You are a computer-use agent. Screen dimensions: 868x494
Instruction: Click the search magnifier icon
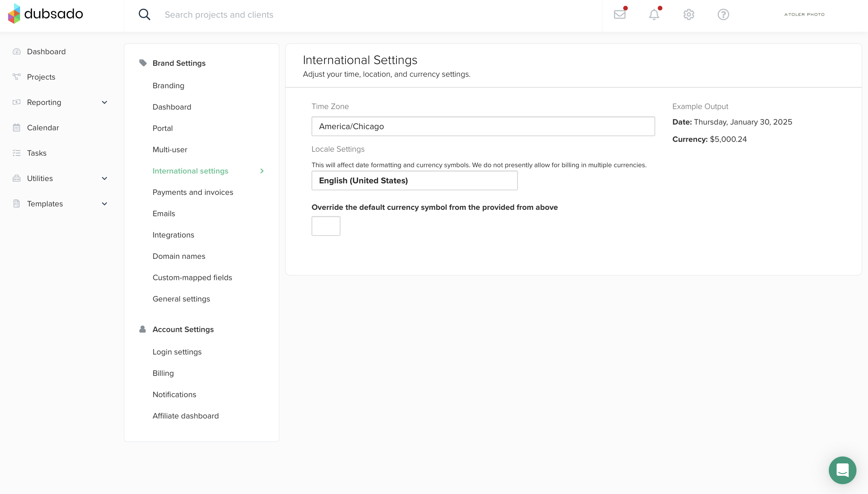tap(144, 15)
